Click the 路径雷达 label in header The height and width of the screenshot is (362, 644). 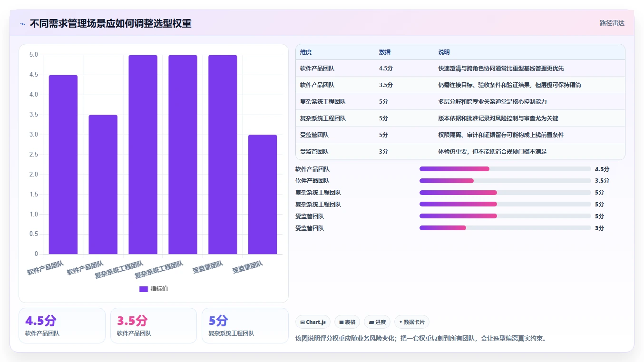pyautogui.click(x=612, y=23)
